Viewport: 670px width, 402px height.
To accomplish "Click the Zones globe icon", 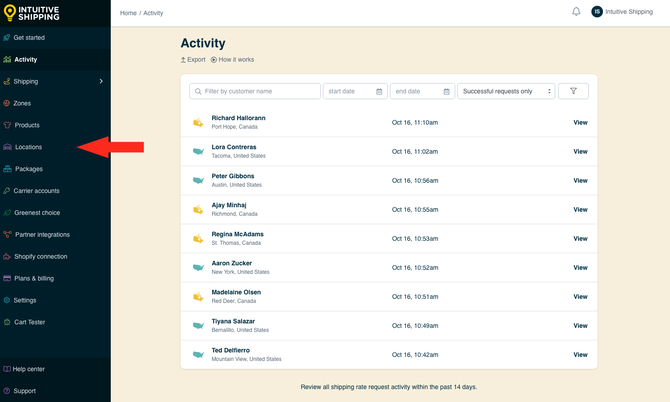I will coord(7,103).
